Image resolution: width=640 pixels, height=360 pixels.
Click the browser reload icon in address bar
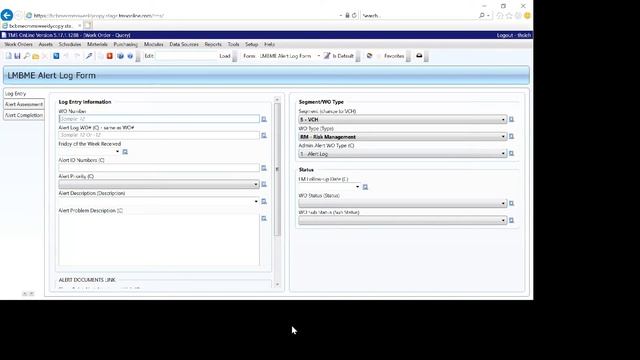tap(354, 15)
